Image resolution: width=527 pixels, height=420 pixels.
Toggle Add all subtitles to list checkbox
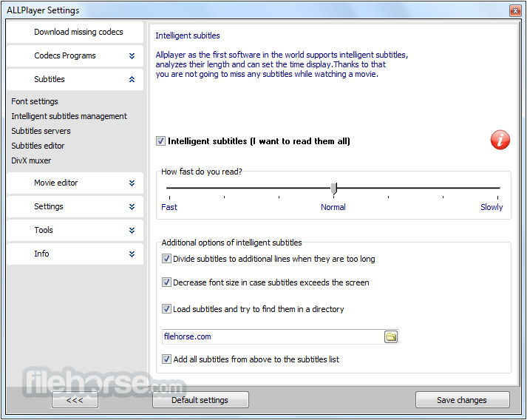coord(166,359)
